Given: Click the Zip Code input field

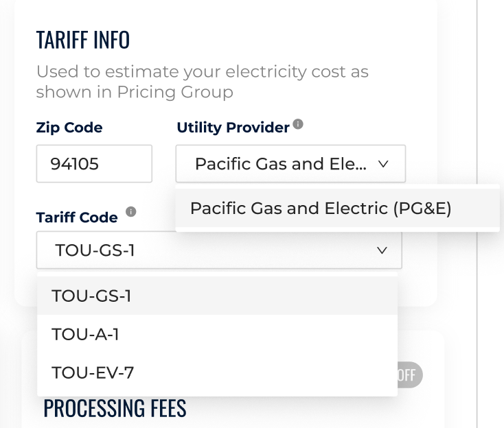Looking at the screenshot, I should click(94, 164).
